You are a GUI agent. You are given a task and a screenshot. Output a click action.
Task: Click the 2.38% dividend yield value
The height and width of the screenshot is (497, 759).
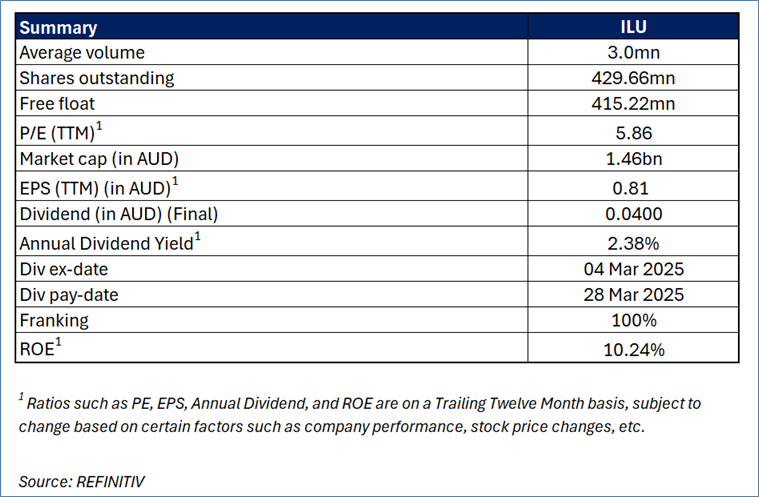click(x=634, y=243)
